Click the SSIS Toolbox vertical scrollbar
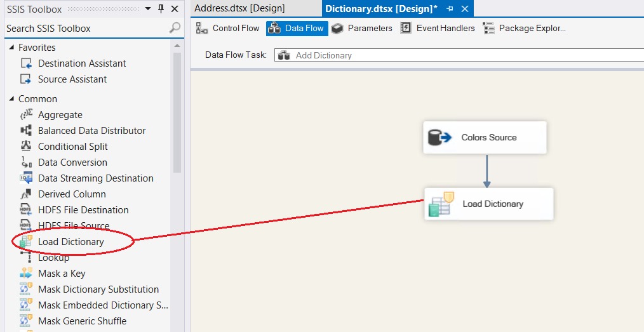This screenshot has height=332, width=644. click(x=177, y=114)
